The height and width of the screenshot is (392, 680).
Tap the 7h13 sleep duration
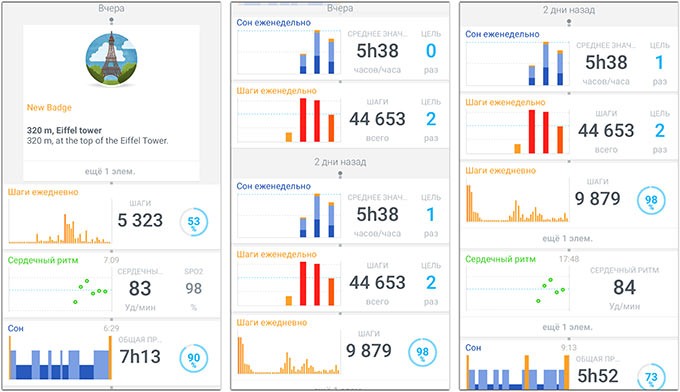(x=140, y=356)
